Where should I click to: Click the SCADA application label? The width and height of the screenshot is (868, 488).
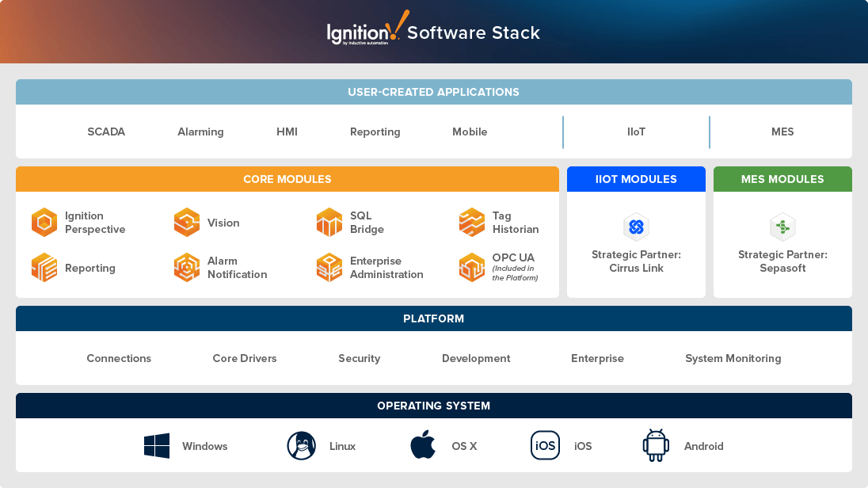pyautogui.click(x=106, y=132)
